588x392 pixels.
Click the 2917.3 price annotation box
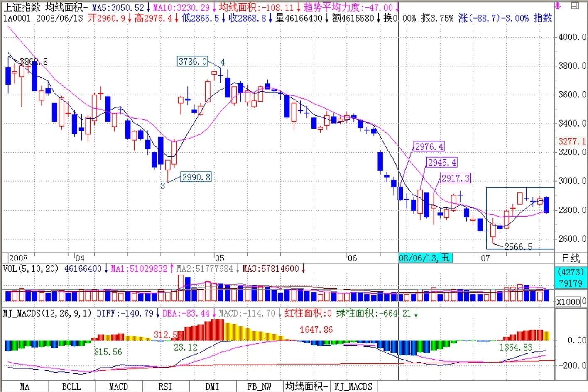(x=455, y=178)
